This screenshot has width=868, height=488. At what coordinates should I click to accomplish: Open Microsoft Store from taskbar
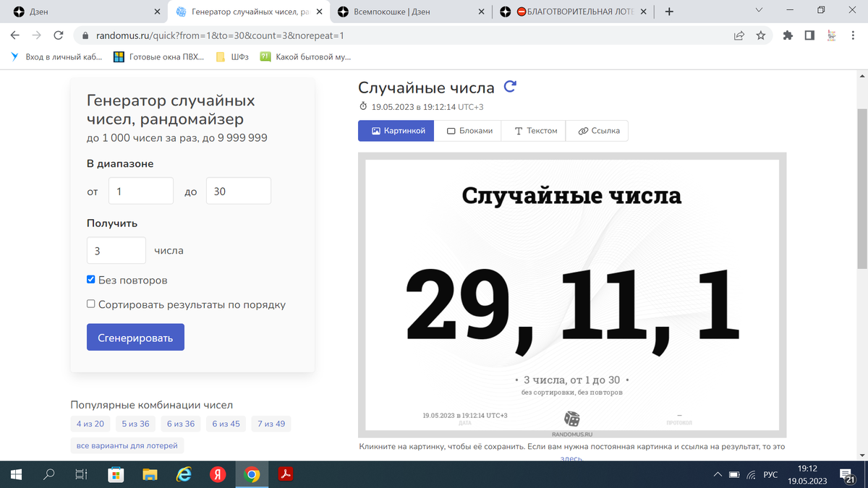[x=115, y=474]
